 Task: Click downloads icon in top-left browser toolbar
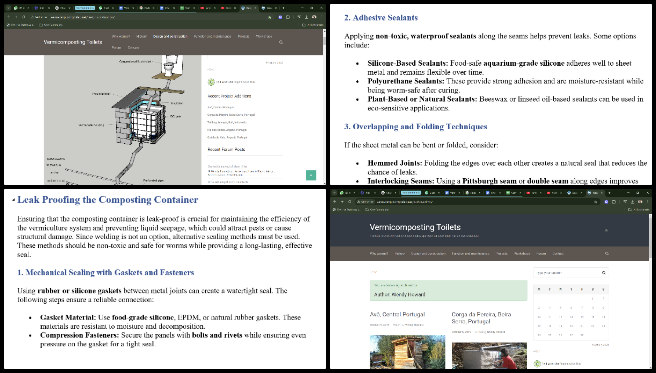pyautogui.click(x=306, y=17)
